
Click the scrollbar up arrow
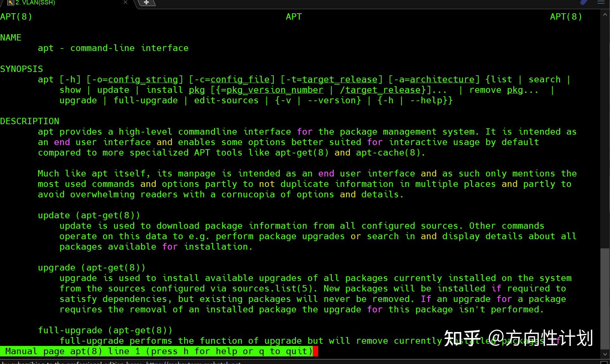coord(604,14)
